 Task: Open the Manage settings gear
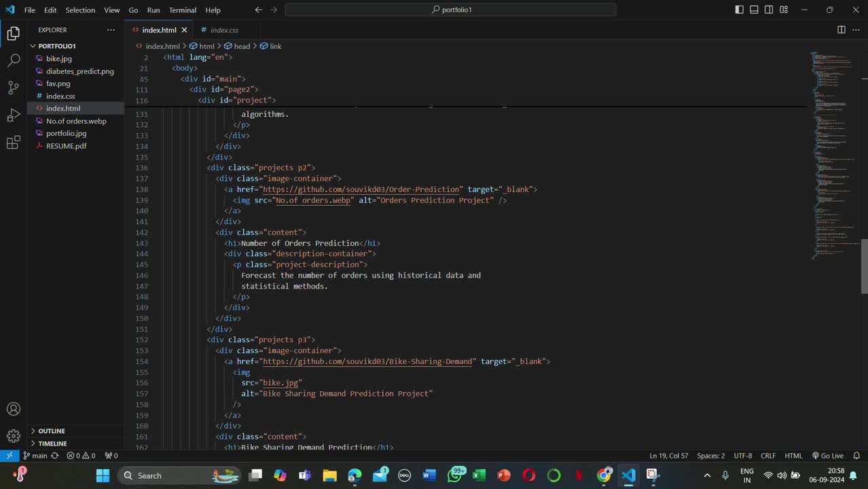pyautogui.click(x=13, y=436)
